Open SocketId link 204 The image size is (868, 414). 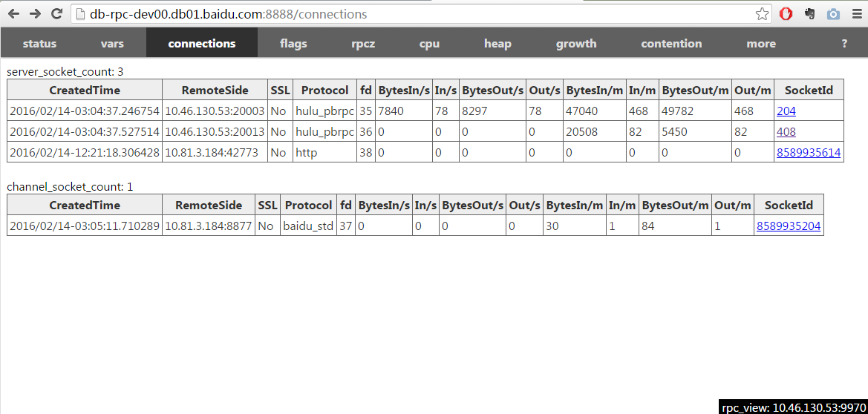click(x=786, y=111)
